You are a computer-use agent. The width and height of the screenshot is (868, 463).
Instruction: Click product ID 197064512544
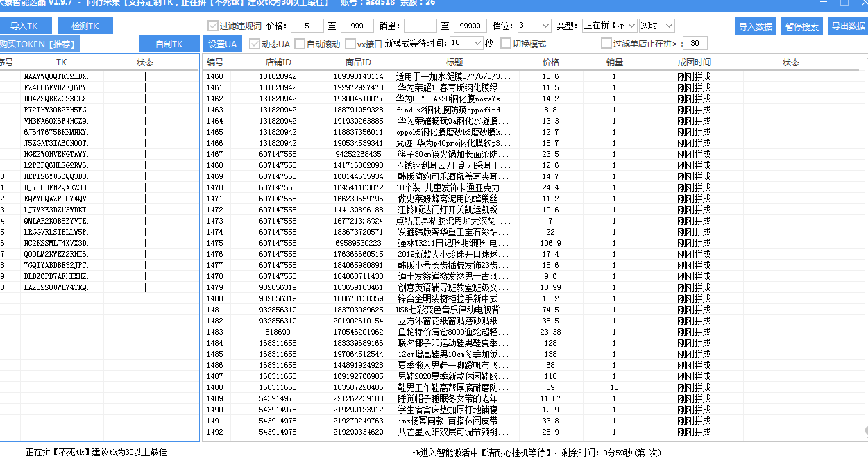coord(358,354)
